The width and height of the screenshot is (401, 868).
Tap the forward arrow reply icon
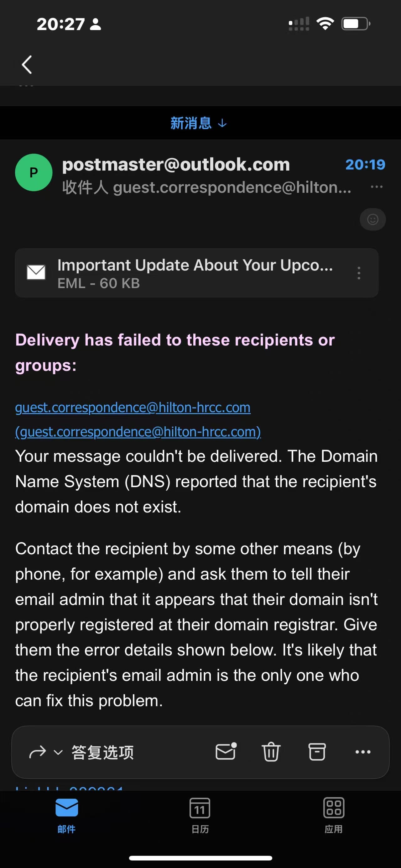click(37, 752)
